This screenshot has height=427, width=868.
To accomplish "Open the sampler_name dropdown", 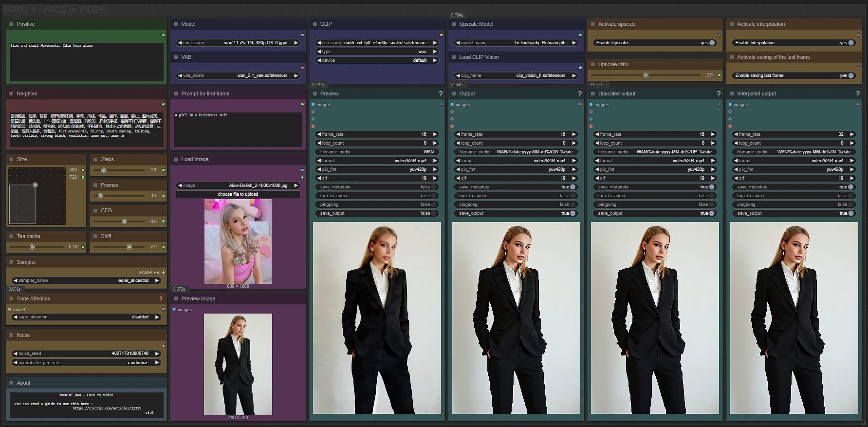I will coord(87,280).
